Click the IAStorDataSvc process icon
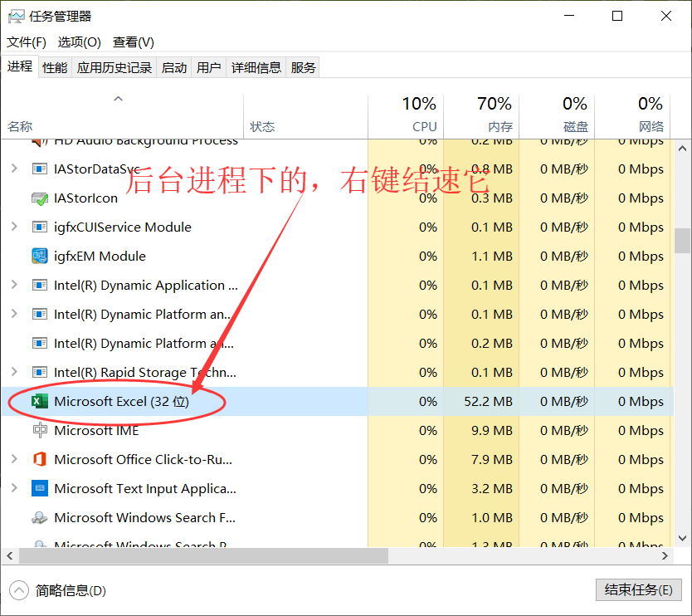This screenshot has width=692, height=616. point(40,169)
